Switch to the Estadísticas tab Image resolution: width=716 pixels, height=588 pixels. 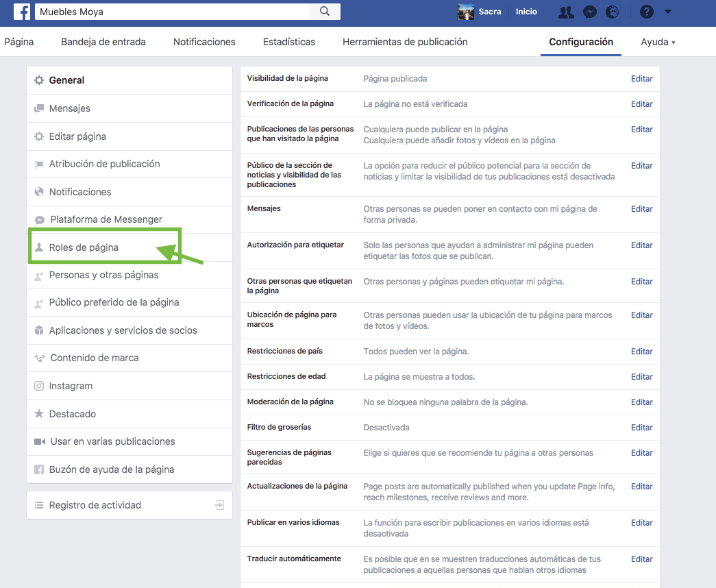[288, 42]
